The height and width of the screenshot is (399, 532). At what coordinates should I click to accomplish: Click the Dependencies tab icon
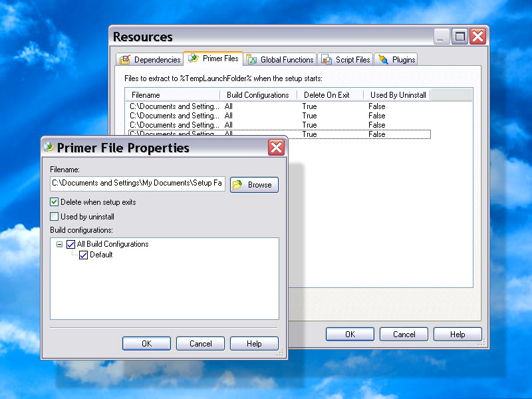125,59
